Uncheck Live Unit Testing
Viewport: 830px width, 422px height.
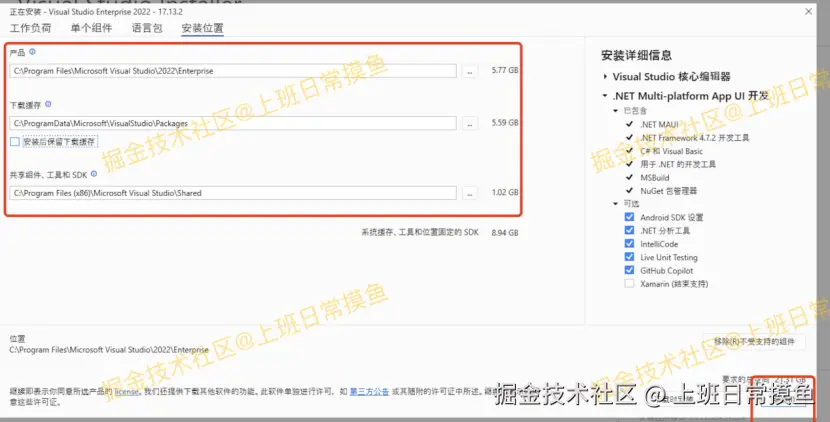click(x=629, y=257)
